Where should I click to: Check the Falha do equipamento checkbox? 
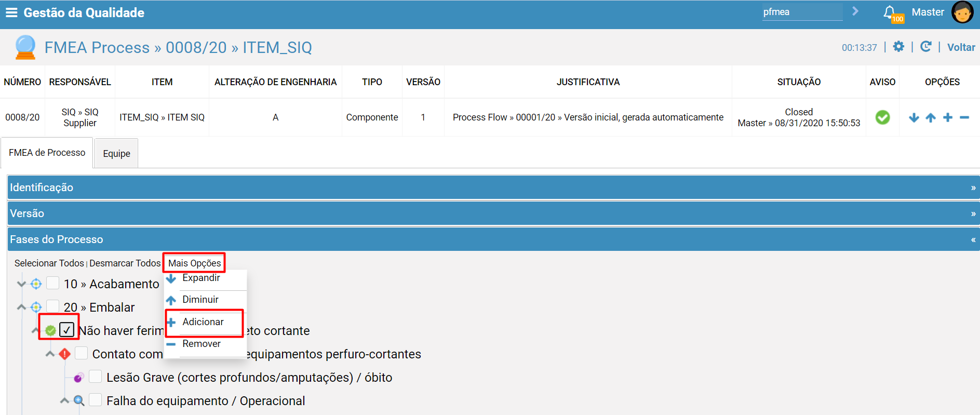[x=95, y=400]
